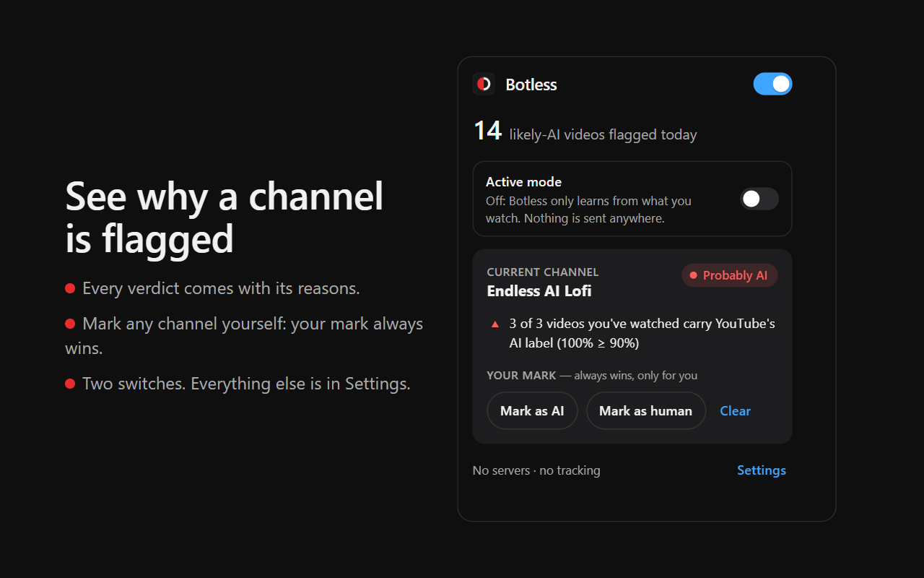Image resolution: width=924 pixels, height=578 pixels.
Task: Click the CURRENT CHANNEL label
Action: coord(542,272)
